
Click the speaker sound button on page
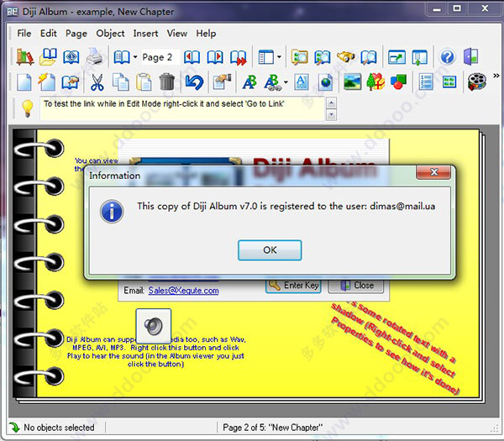(x=154, y=326)
